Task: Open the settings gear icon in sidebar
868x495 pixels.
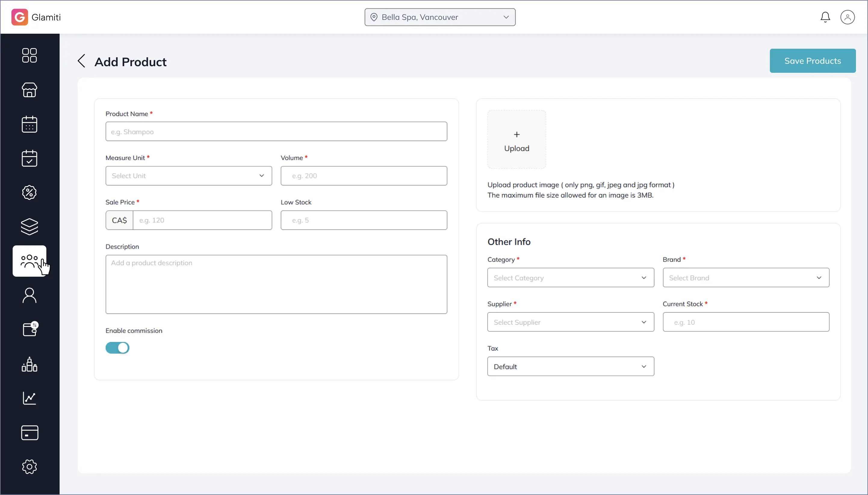Action: 29,467
